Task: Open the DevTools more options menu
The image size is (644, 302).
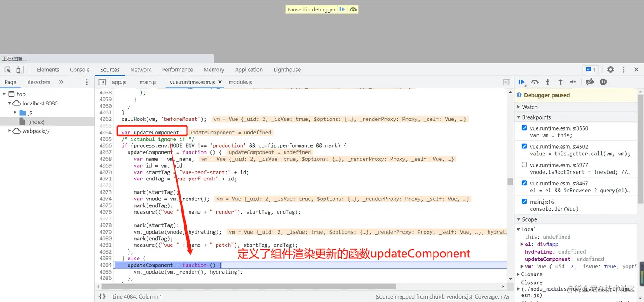Action: (x=624, y=70)
